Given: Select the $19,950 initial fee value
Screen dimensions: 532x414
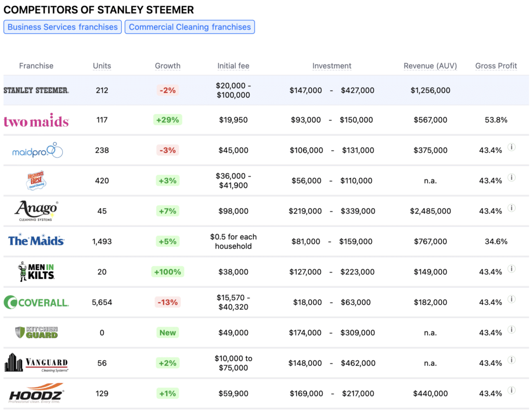Looking at the screenshot, I should pyautogui.click(x=233, y=120).
